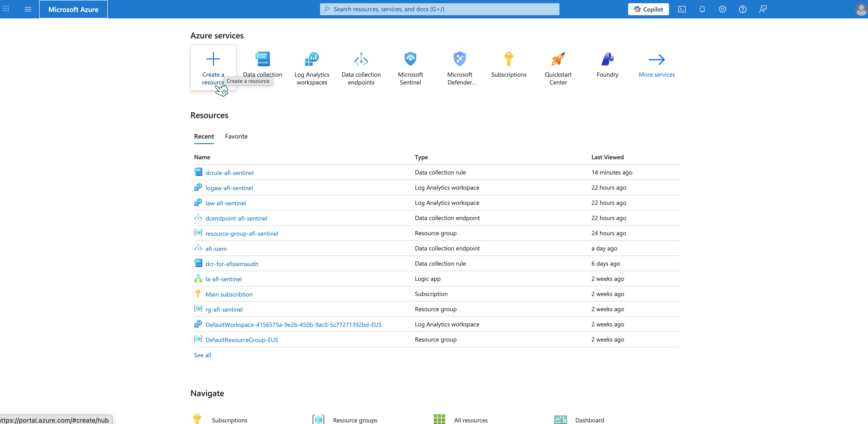Go to Microsoft Azure home

click(x=73, y=9)
